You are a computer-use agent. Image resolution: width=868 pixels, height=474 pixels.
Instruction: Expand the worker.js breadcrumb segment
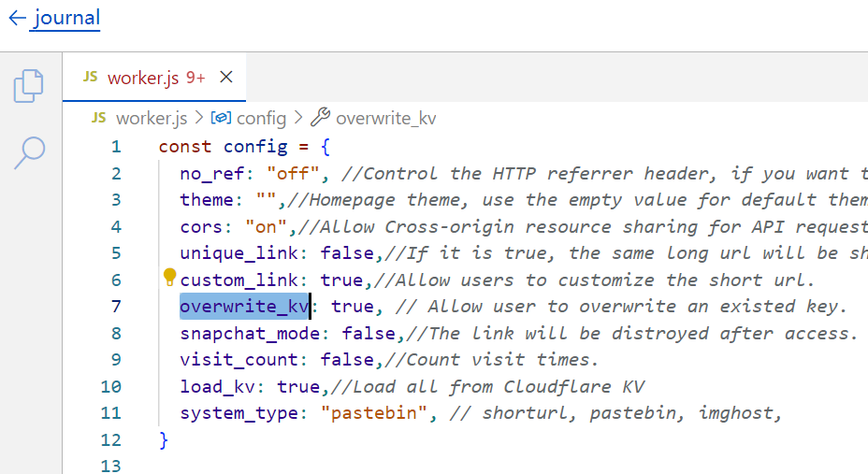pos(152,118)
